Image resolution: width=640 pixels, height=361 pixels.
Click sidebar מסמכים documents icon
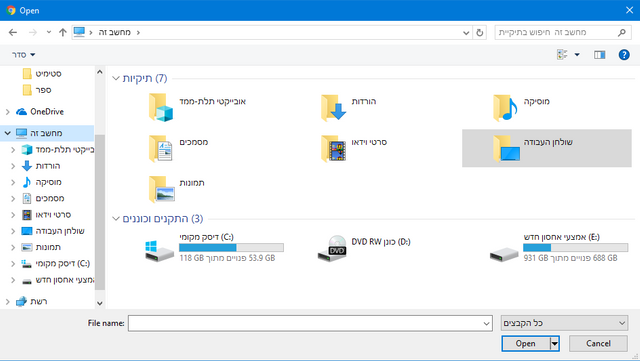(x=27, y=198)
